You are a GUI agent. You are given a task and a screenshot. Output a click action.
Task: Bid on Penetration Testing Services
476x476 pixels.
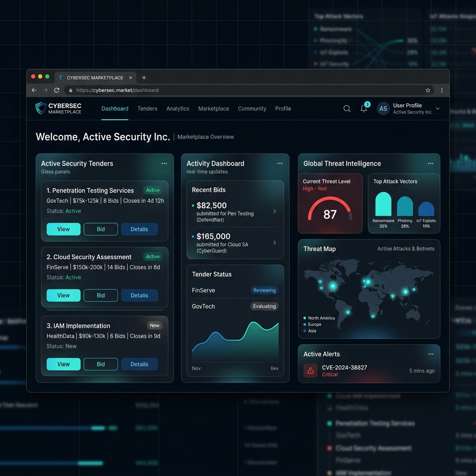coord(101,229)
